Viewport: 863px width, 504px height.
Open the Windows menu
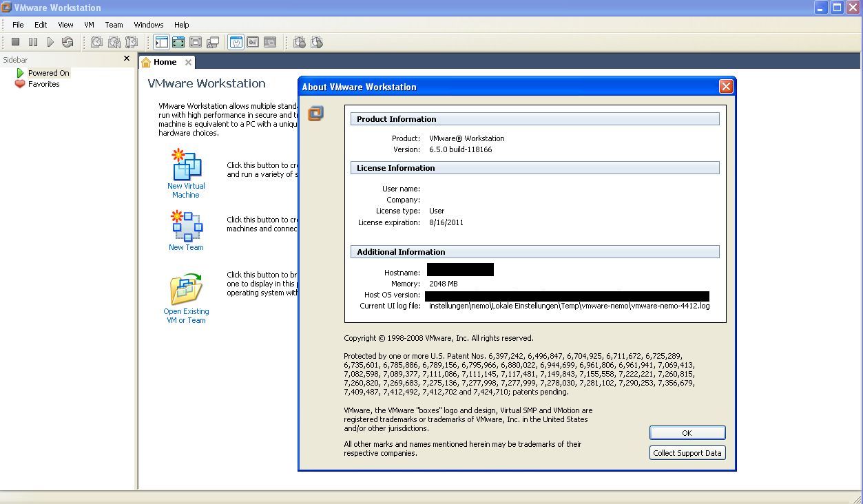coord(149,25)
